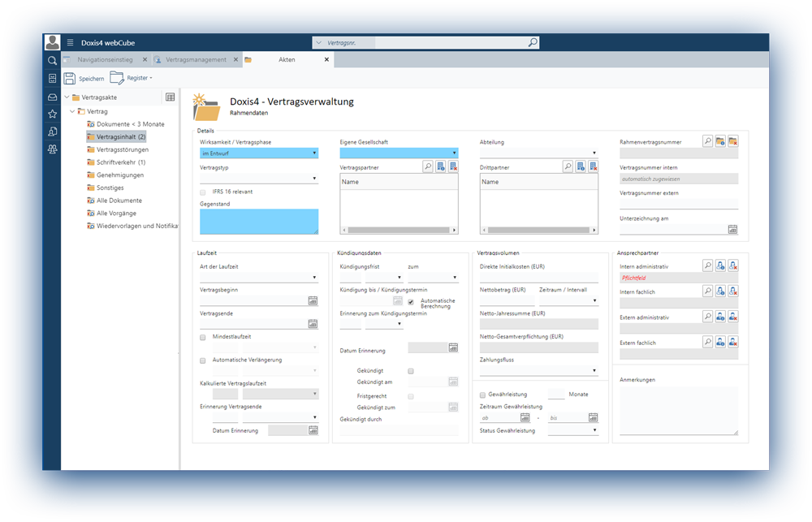The image size is (812, 522).
Task: Remove Rahmenvertragsnummer link icon
Action: tap(732, 141)
